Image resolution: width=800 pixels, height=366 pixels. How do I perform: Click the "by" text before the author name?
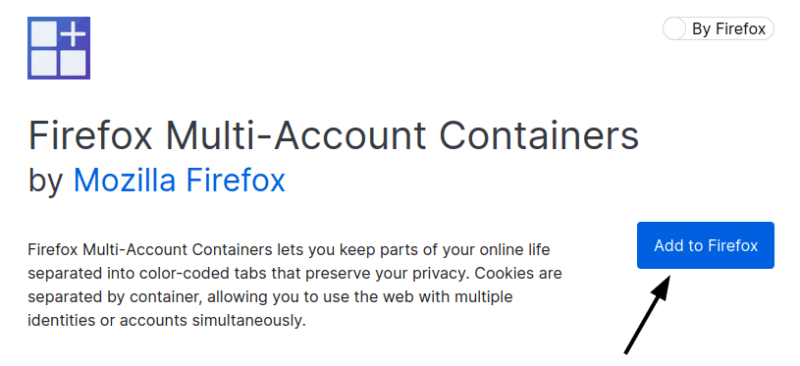click(x=45, y=182)
